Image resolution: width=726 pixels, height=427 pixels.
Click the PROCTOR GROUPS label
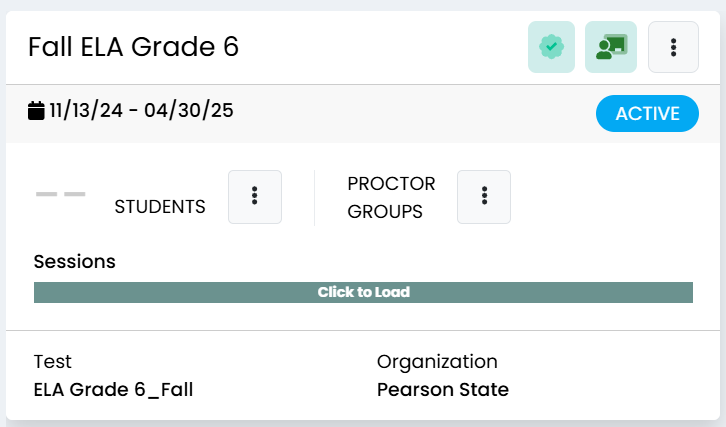point(391,198)
